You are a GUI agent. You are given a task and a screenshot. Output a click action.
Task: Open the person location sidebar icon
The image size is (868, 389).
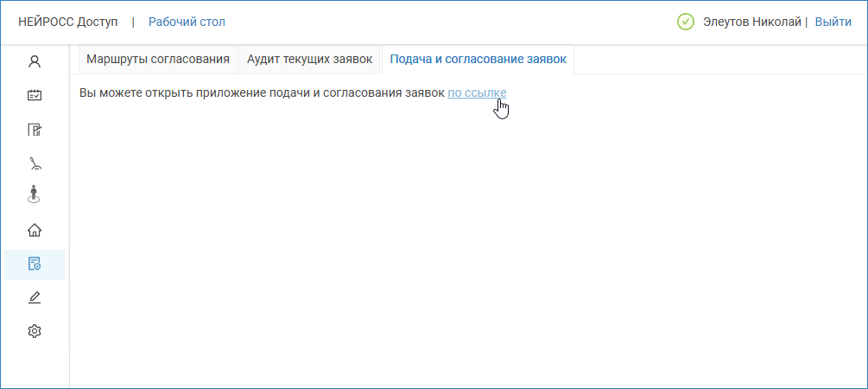point(35,195)
